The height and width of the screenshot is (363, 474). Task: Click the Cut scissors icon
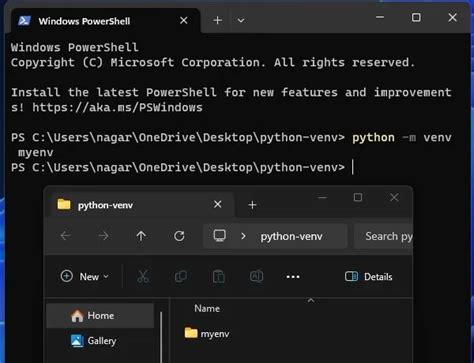coord(143,276)
